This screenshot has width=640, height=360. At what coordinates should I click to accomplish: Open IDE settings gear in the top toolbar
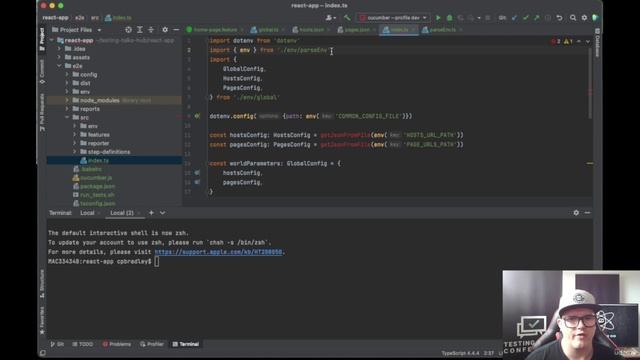[x=584, y=18]
